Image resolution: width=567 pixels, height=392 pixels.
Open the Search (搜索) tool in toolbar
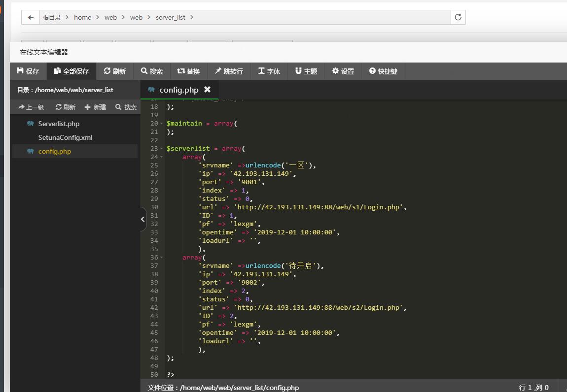(x=152, y=71)
